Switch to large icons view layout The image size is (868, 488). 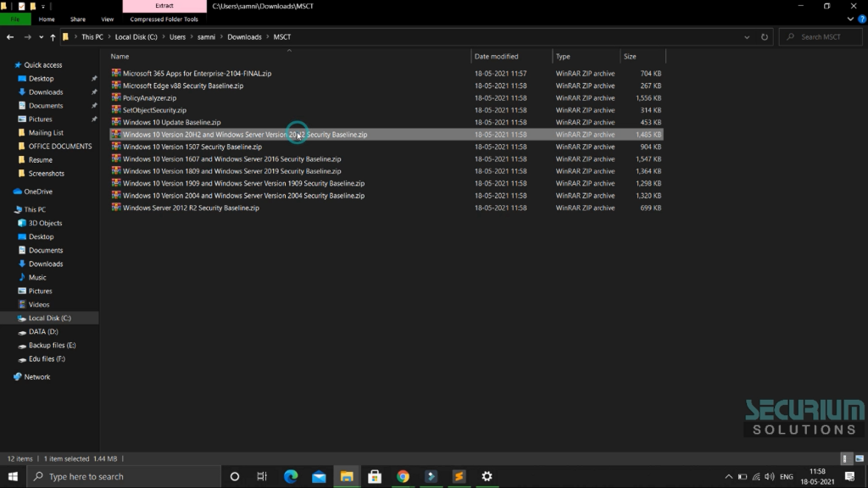tap(860, 458)
